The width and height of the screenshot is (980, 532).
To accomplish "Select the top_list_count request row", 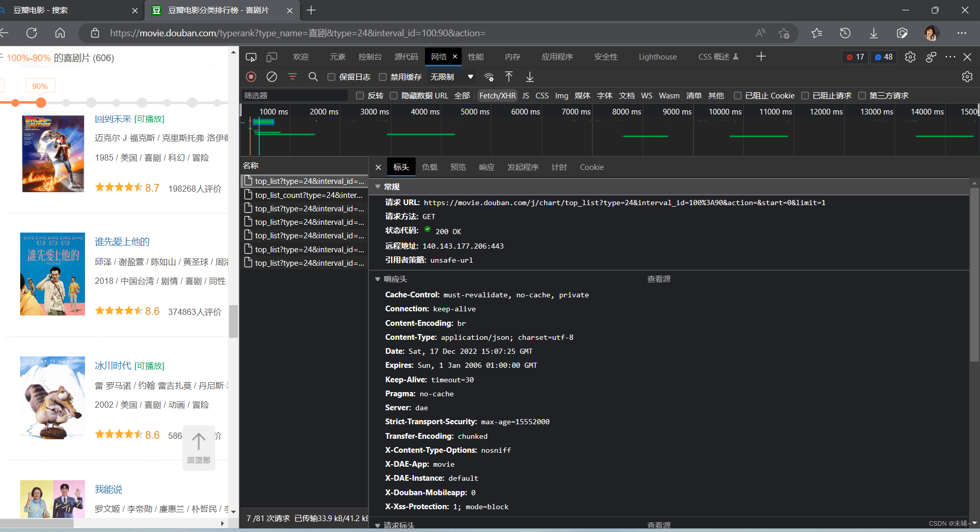I will [x=304, y=195].
